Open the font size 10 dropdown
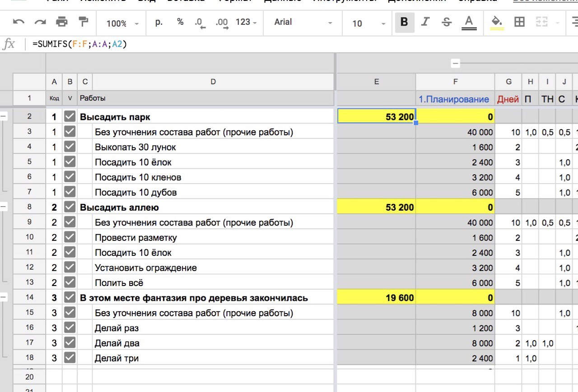 (x=368, y=23)
